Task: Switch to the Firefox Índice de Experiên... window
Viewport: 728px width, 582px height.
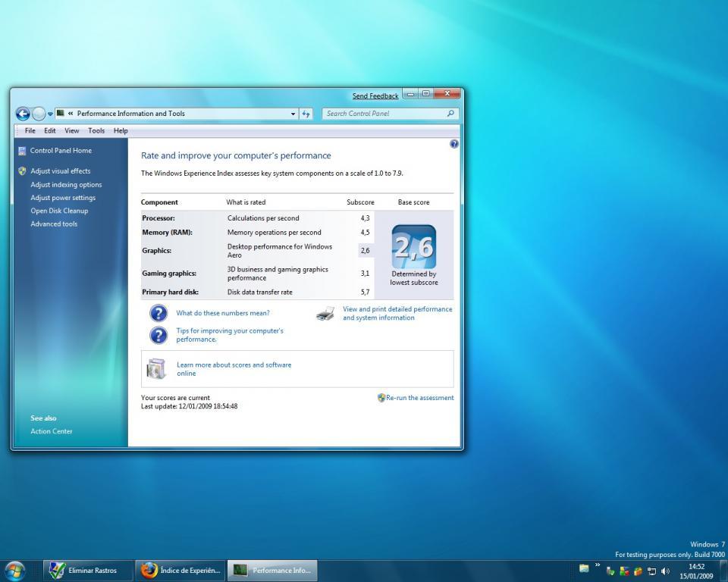Action: pyautogui.click(x=180, y=571)
